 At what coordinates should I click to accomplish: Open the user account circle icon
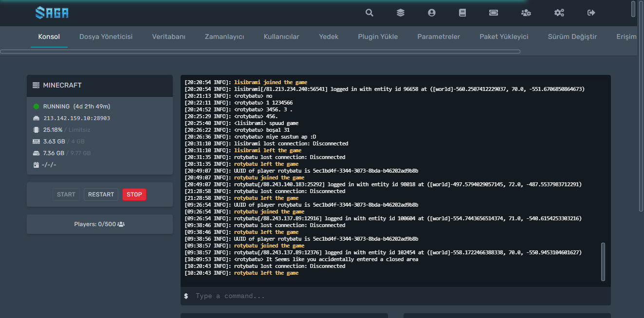click(432, 13)
